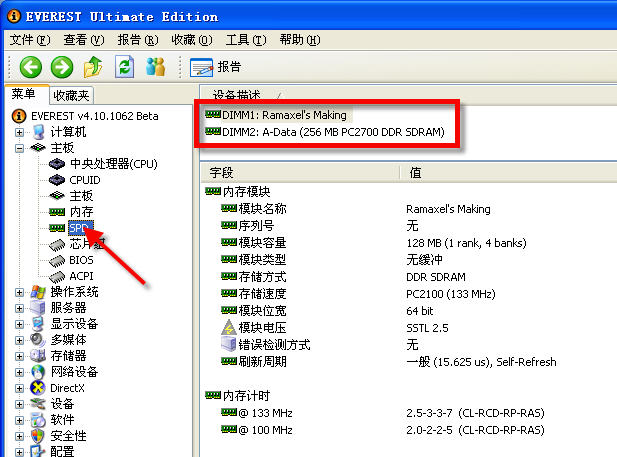617x457 pixels.
Task: Switch to the 收藏夹 tab
Action: (71, 95)
